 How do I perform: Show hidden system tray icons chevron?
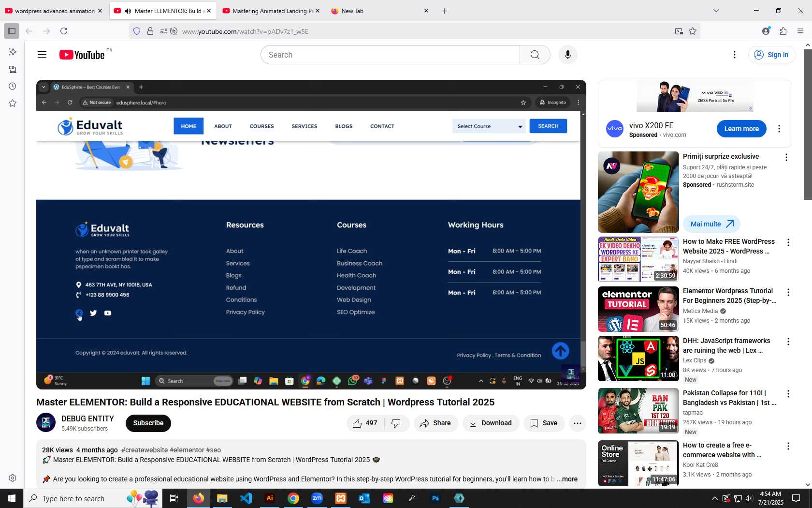pos(715,498)
